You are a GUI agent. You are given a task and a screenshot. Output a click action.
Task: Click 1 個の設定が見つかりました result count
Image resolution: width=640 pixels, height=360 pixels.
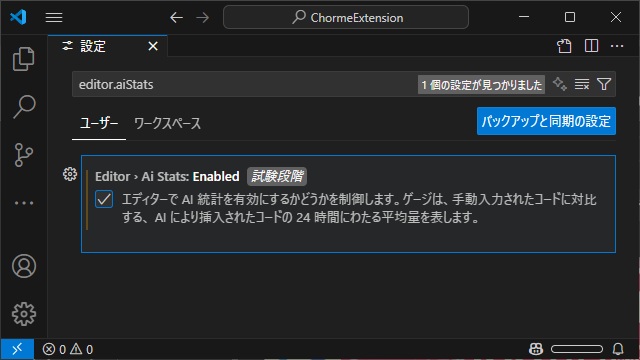481,84
